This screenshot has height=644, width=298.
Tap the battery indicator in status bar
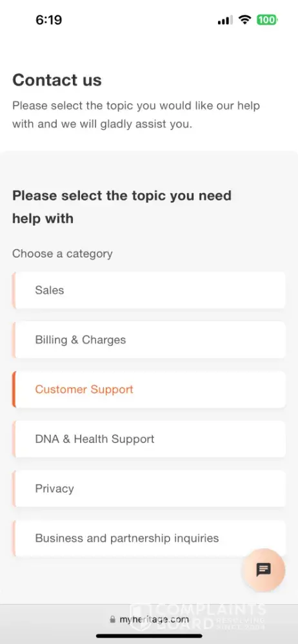point(267,20)
